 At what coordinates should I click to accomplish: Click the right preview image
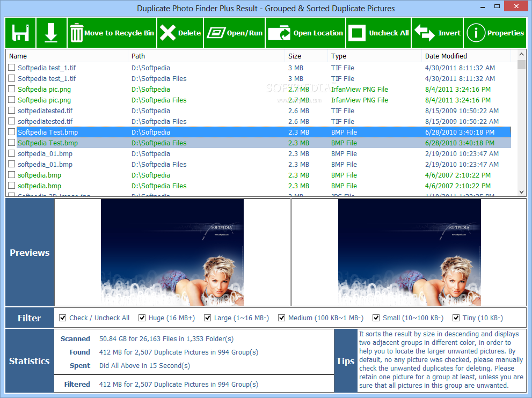pos(410,252)
